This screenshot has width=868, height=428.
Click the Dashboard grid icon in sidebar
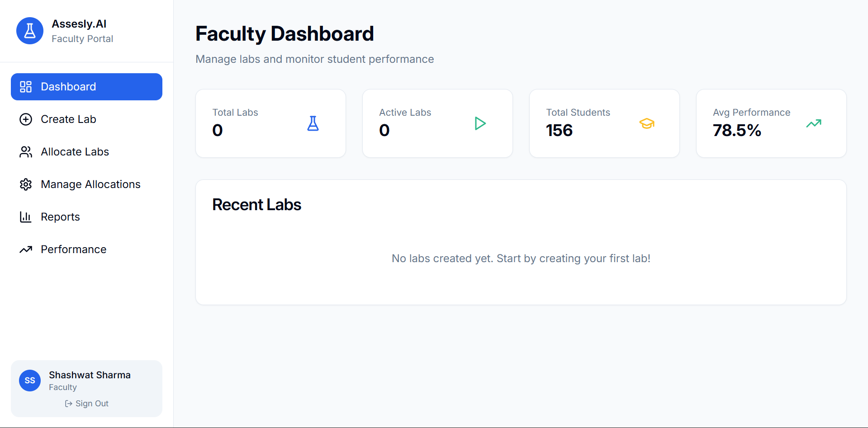(x=26, y=87)
